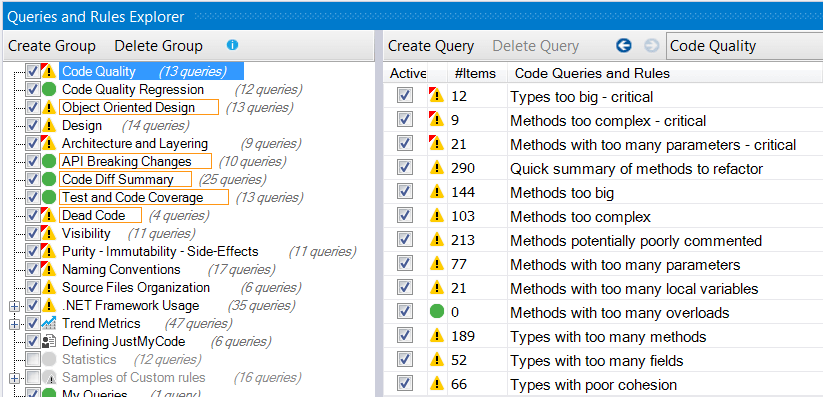The height and width of the screenshot is (397, 823).
Task: Click the Trend Metrics chart icon
Action: pos(49,323)
